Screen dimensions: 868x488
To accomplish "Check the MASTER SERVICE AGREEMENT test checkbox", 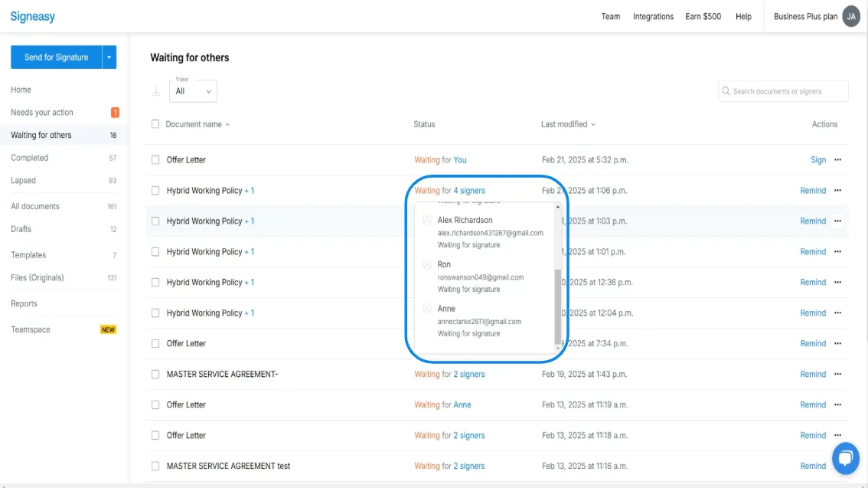I will point(155,466).
